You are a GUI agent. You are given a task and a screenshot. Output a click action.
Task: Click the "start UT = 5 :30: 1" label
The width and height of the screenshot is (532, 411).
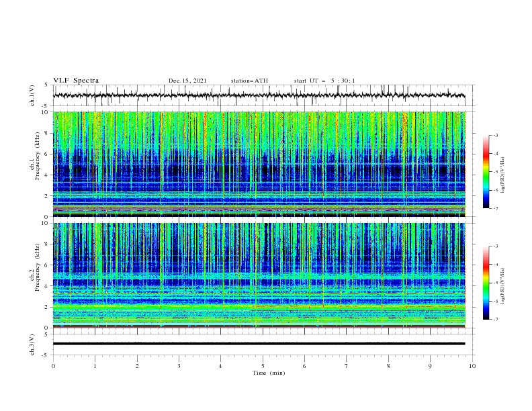(x=324, y=81)
